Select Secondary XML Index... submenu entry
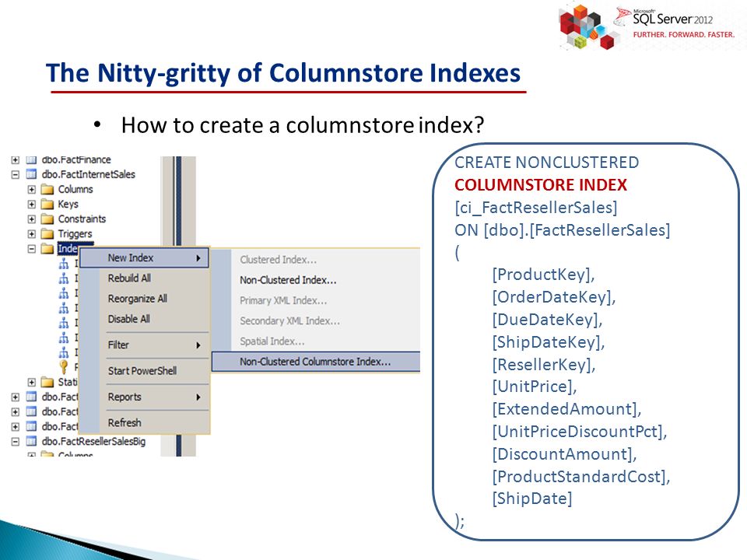Screen dimensions: 747x560 [316, 321]
